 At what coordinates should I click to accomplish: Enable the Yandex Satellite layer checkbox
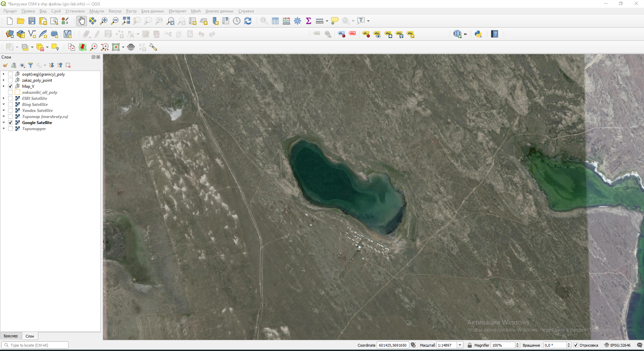tap(10, 111)
